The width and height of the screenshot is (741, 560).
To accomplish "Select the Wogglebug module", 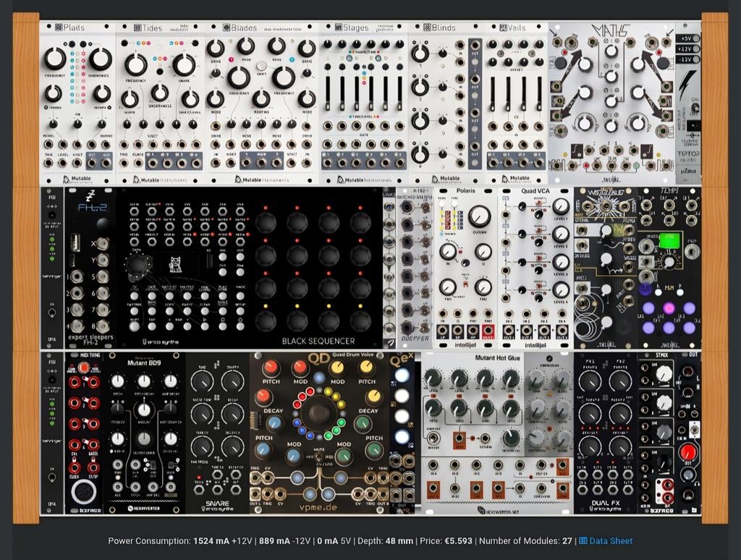I will (606, 268).
